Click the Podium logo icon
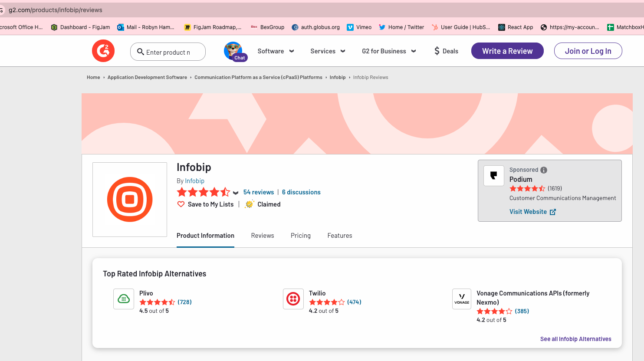This screenshot has width=644, height=361. (494, 176)
